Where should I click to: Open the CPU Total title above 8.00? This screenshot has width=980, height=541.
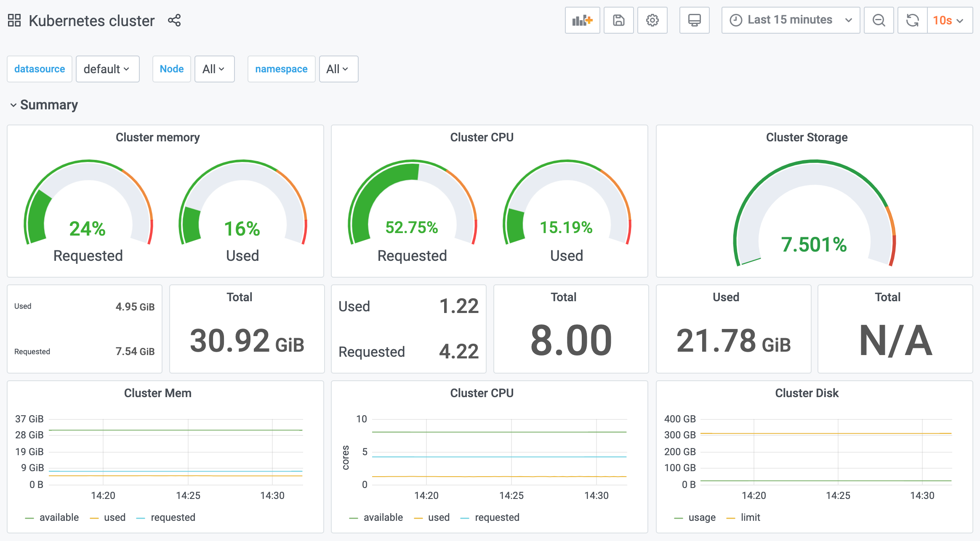(x=564, y=297)
